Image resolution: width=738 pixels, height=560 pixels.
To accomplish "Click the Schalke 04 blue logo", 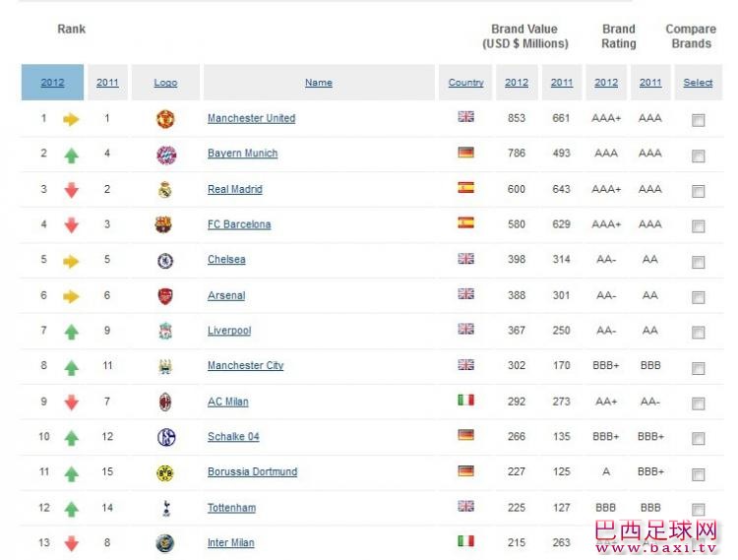I will click(166, 437).
